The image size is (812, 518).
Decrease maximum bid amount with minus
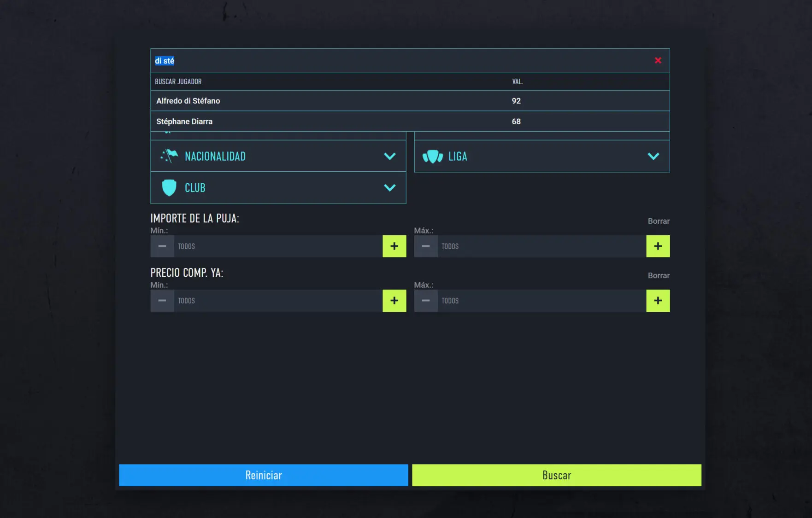(426, 246)
